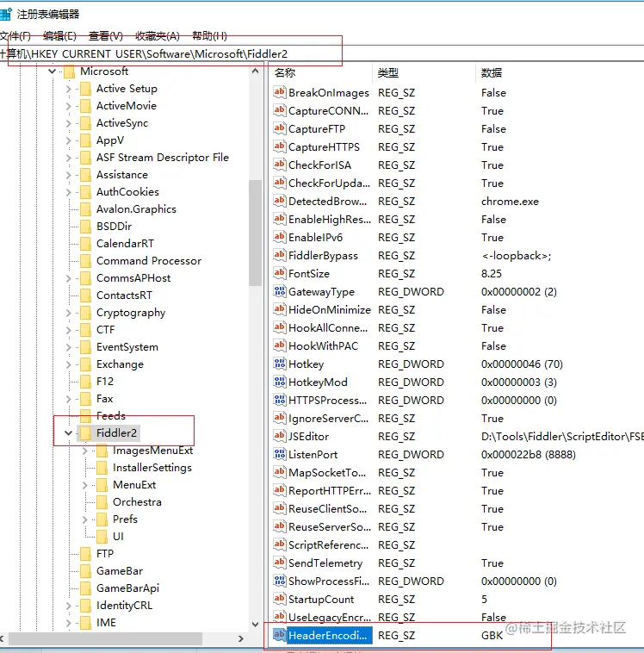Image resolution: width=644 pixels, height=653 pixels.
Task: Click the ShowProcessFi... DWORD value icon
Action: pyautogui.click(x=279, y=581)
